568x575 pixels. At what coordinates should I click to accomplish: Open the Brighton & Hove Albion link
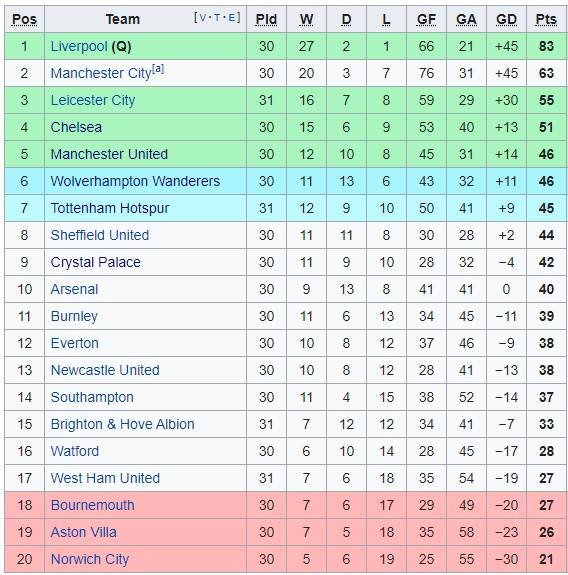[x=122, y=424]
